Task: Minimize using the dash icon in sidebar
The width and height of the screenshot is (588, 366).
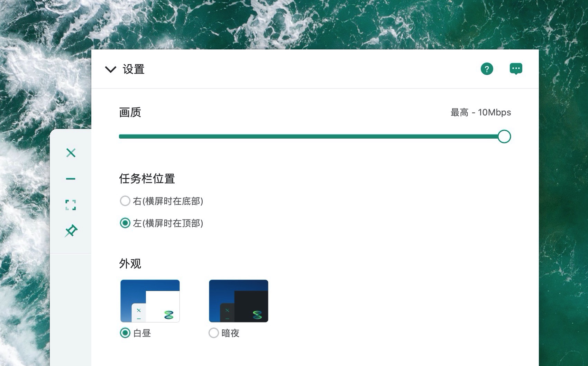Action: click(71, 179)
